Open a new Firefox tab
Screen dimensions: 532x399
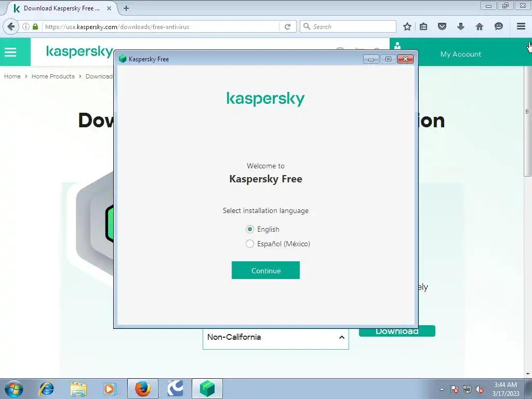[126, 8]
